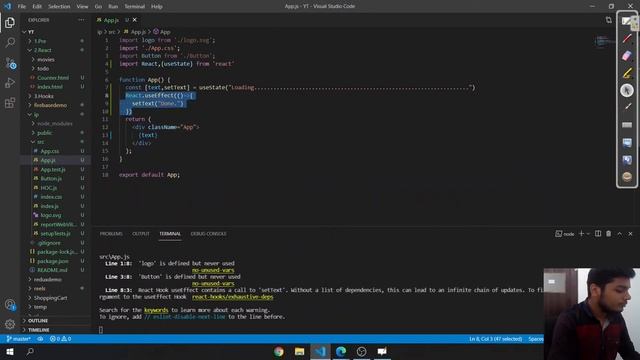
Task: Open the Extensions view
Action: pos(10,102)
